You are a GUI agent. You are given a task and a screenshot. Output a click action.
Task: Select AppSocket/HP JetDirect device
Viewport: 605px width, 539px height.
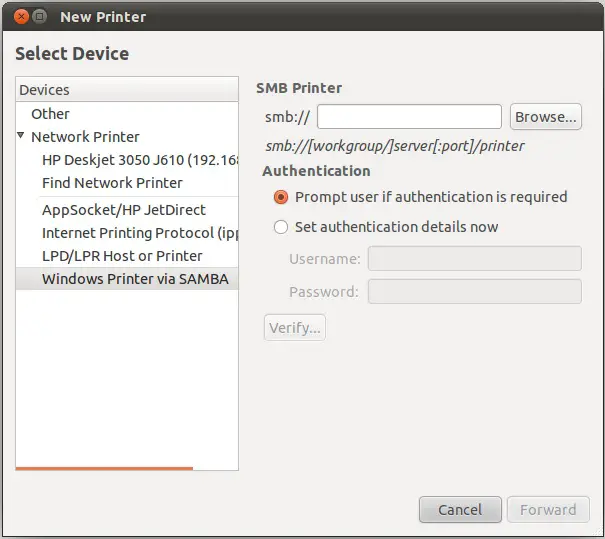click(124, 210)
